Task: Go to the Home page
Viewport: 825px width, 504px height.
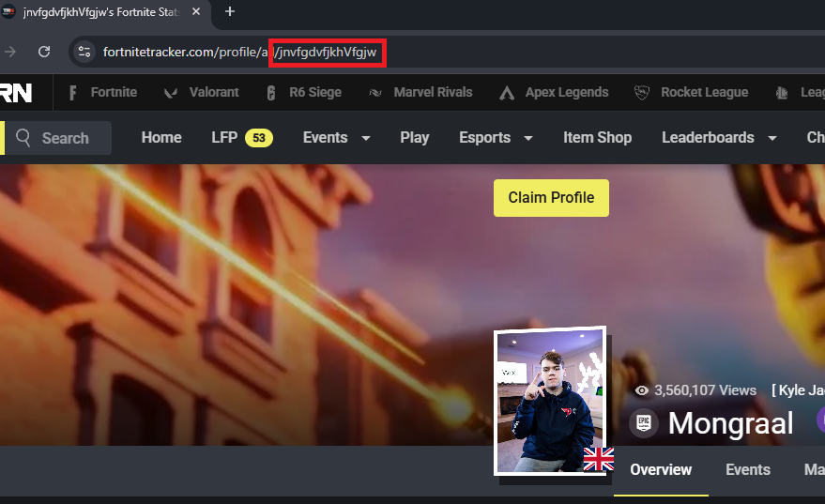Action: [161, 138]
